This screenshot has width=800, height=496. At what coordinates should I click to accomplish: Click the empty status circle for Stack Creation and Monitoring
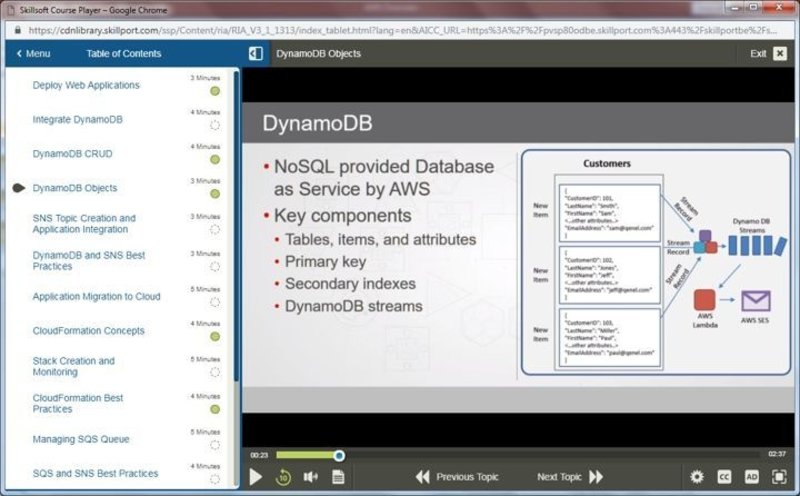[x=215, y=373]
